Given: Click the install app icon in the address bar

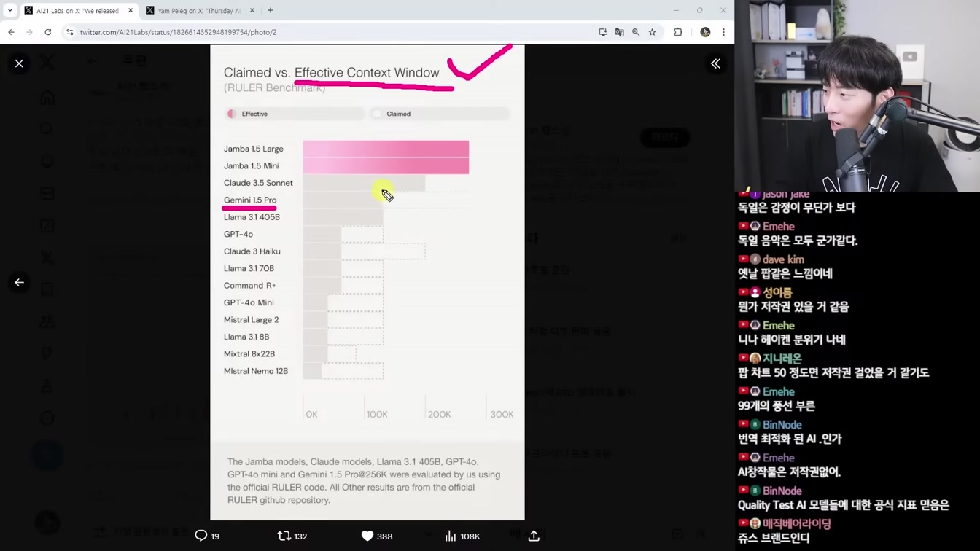Looking at the screenshot, I should pyautogui.click(x=603, y=32).
